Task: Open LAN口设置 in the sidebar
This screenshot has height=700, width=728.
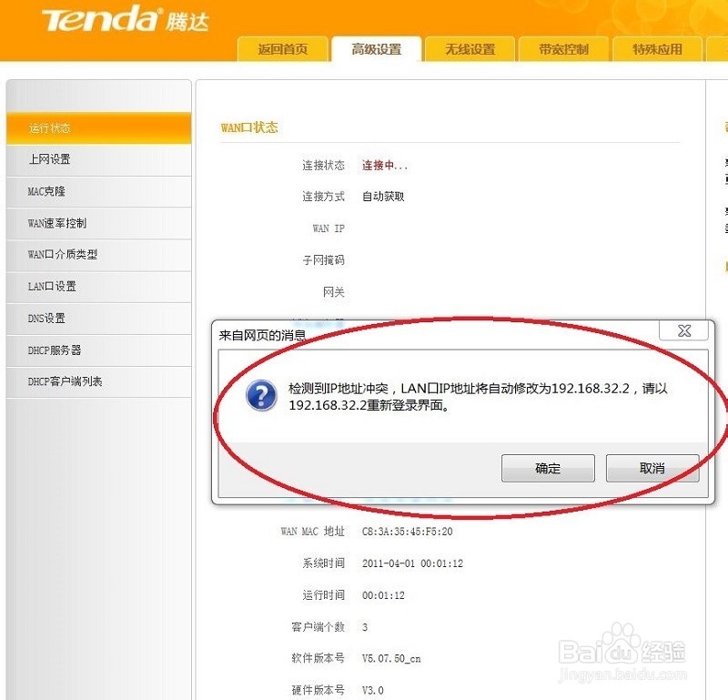Action: tap(99, 287)
